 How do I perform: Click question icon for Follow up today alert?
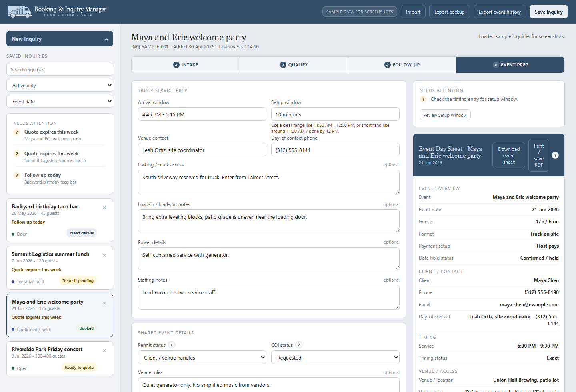pyautogui.click(x=17, y=175)
